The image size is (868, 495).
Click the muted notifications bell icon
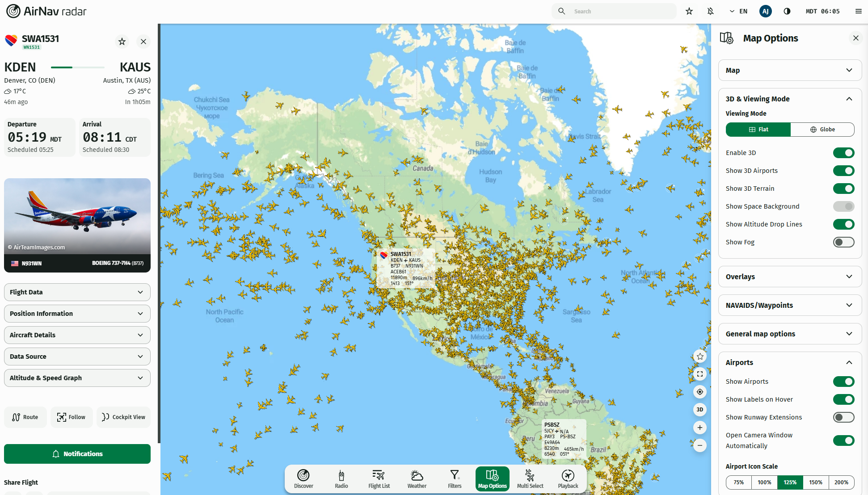[711, 11]
